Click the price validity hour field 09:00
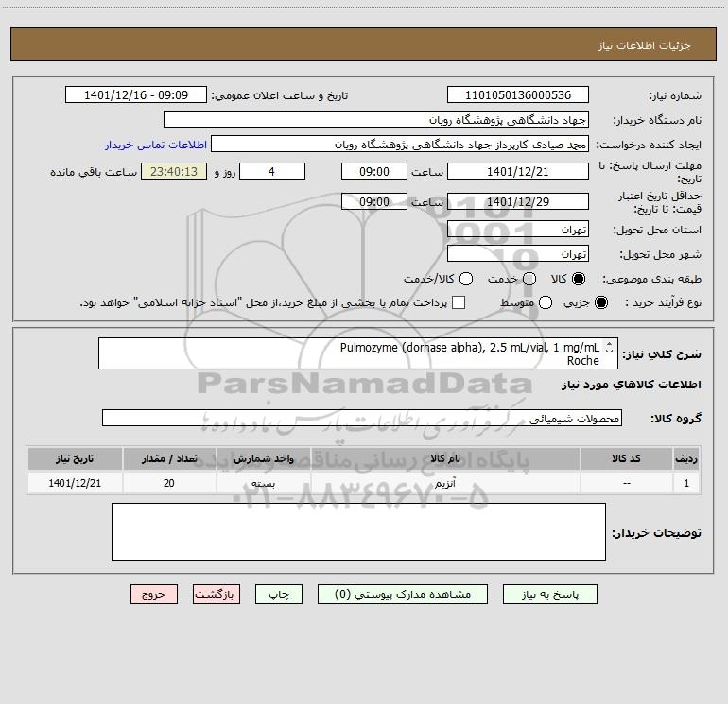This screenshot has height=704, width=728. [374, 201]
